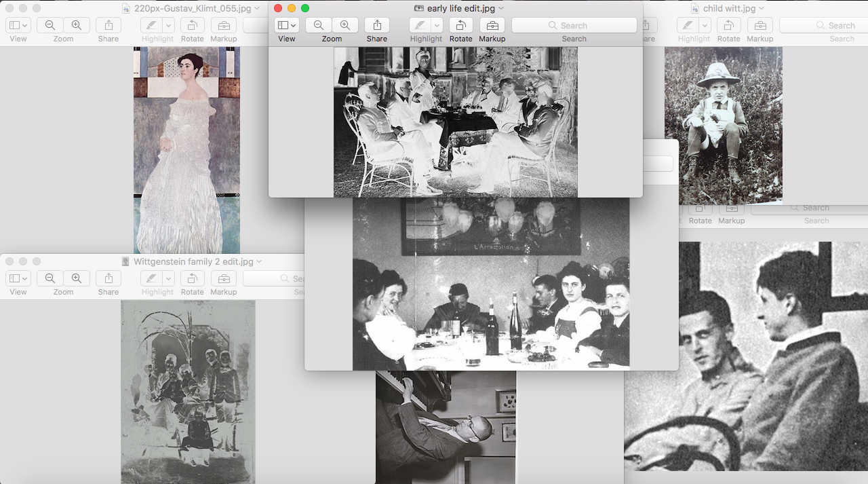
Task: Click the Klimt portrait painting image
Action: [186, 149]
